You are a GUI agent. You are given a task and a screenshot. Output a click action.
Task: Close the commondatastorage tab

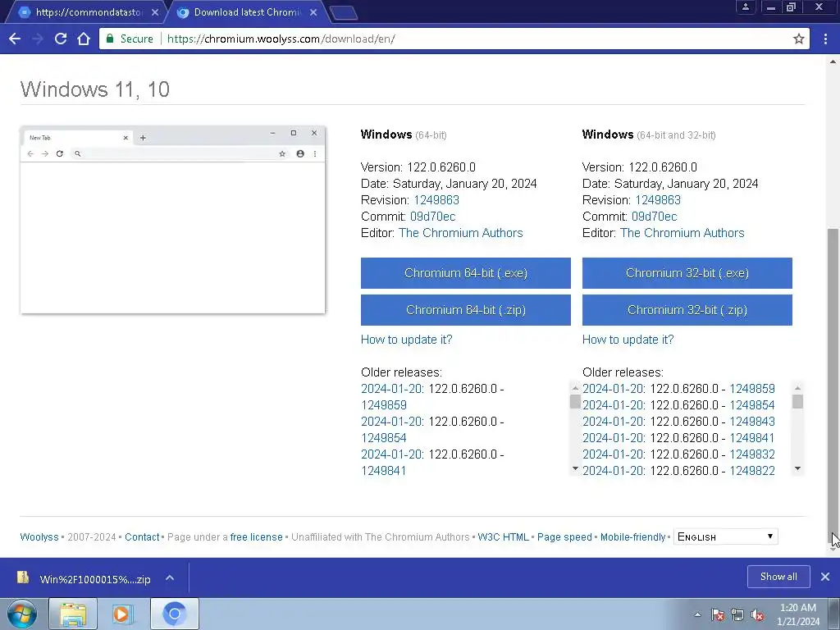(155, 12)
